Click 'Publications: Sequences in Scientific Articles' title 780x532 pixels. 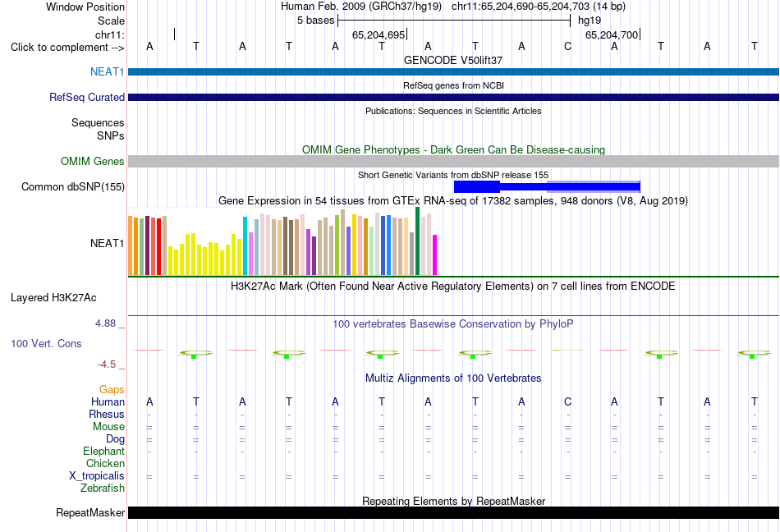(x=453, y=111)
